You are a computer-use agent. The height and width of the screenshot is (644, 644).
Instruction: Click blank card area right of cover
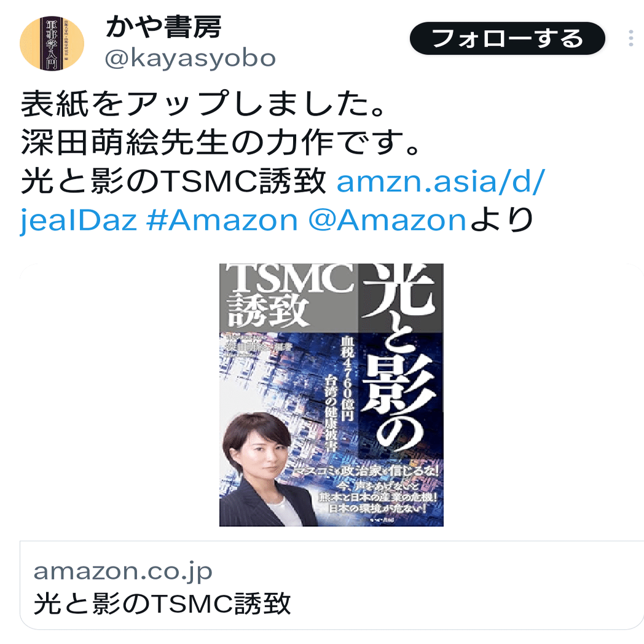[x=542, y=395]
